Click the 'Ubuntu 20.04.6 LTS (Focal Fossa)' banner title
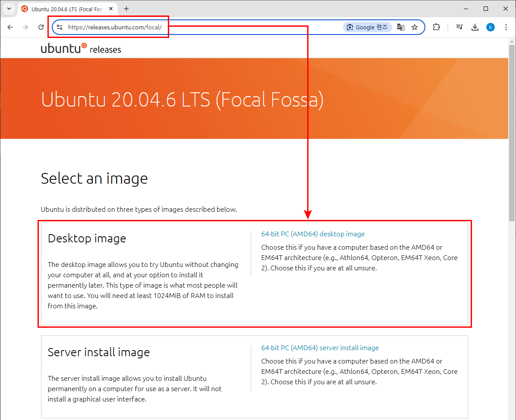 click(x=182, y=100)
